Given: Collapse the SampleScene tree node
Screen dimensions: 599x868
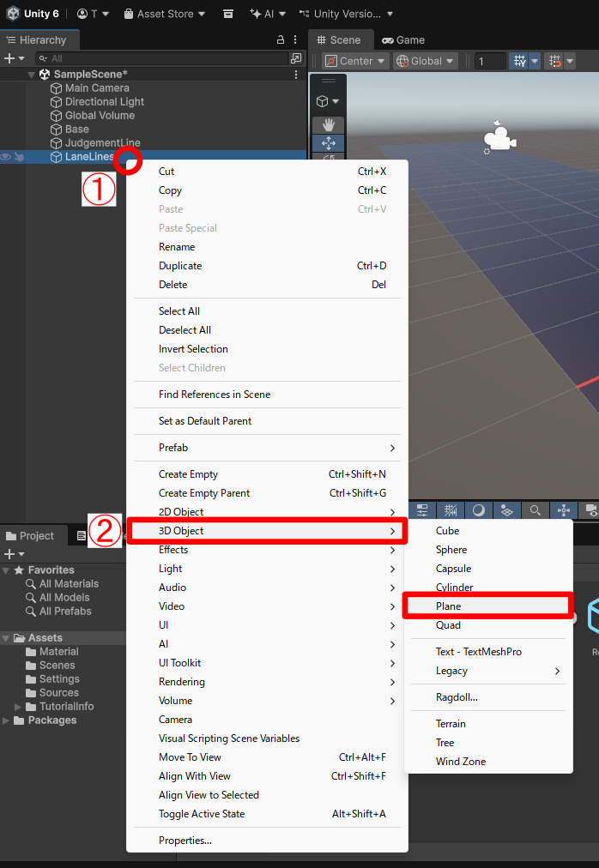Looking at the screenshot, I should (x=32, y=75).
